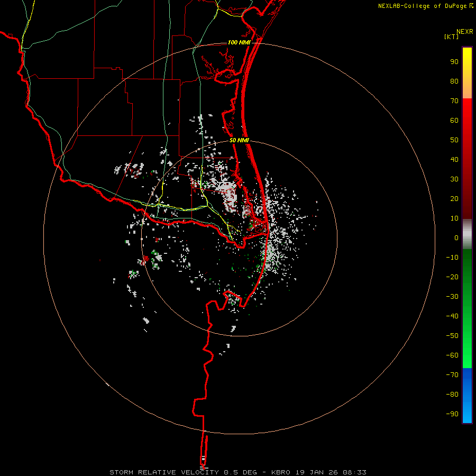Click the 70 value on the velocity scale
476x476 pixels.
click(454, 101)
